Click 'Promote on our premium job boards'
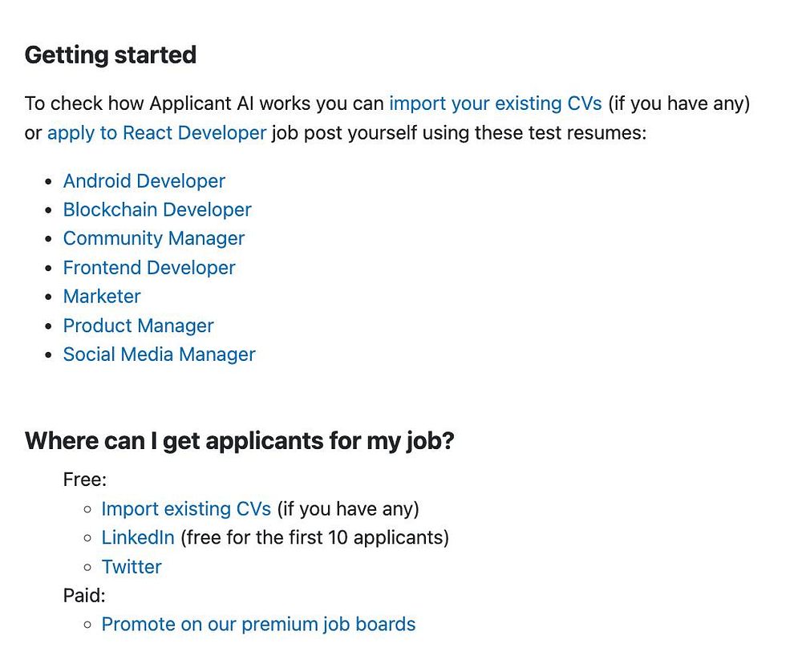Screen dimensions: 802x672 [x=258, y=625]
